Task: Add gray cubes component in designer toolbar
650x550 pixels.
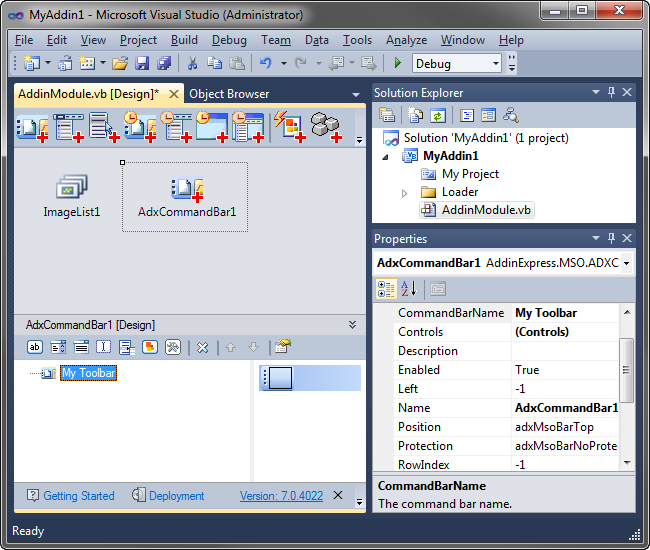Action: [x=326, y=127]
